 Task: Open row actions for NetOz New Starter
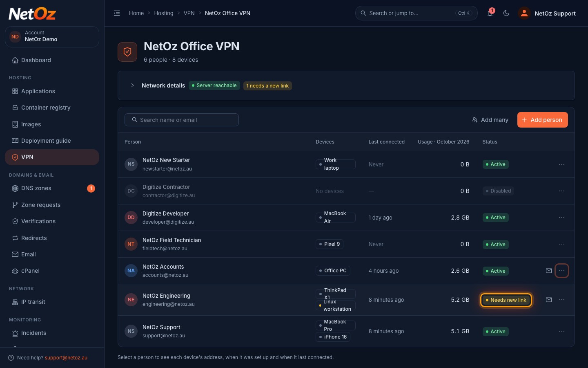coord(562,164)
